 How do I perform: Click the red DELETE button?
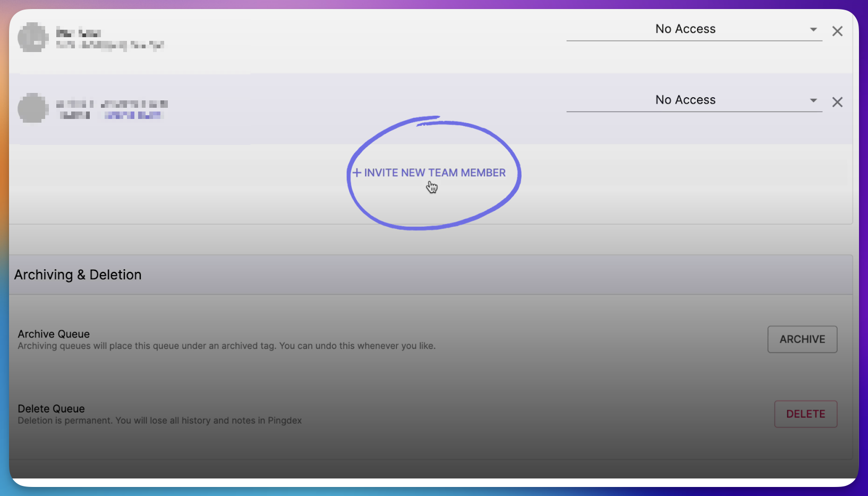click(x=805, y=414)
